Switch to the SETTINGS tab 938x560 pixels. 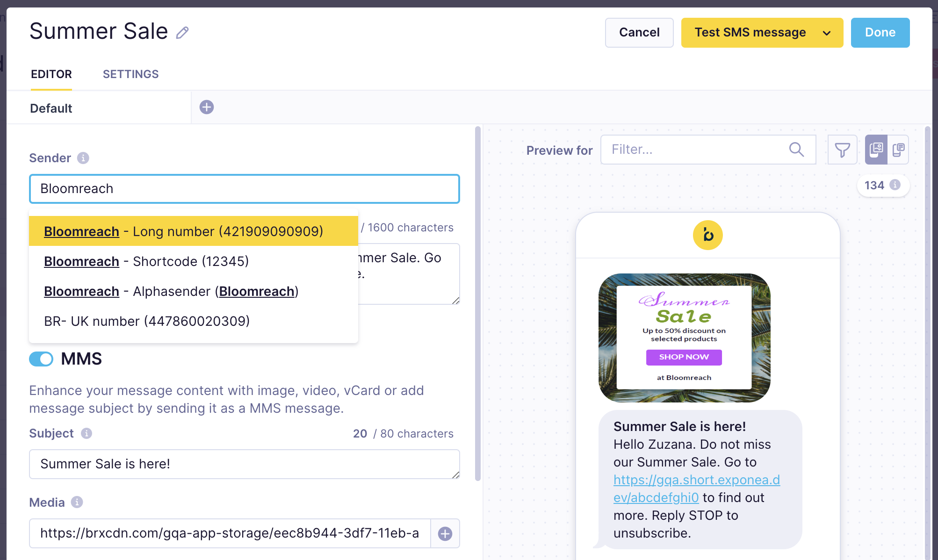click(130, 74)
